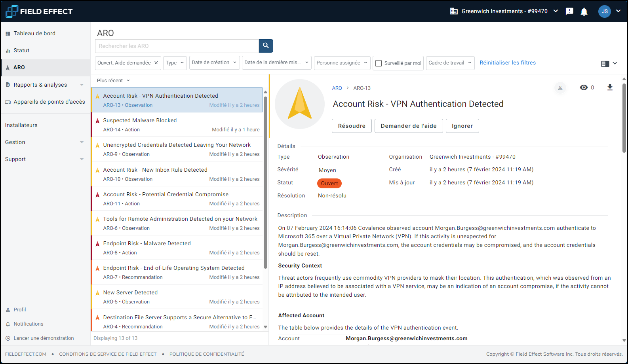Toggle Surveillé par moi checkbox
Image resolution: width=628 pixels, height=364 pixels.
(379, 63)
